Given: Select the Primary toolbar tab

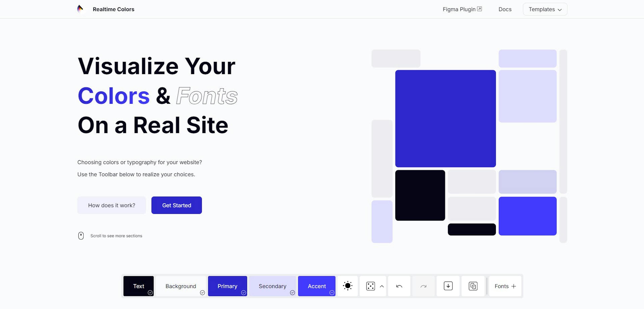Looking at the screenshot, I should point(228,286).
